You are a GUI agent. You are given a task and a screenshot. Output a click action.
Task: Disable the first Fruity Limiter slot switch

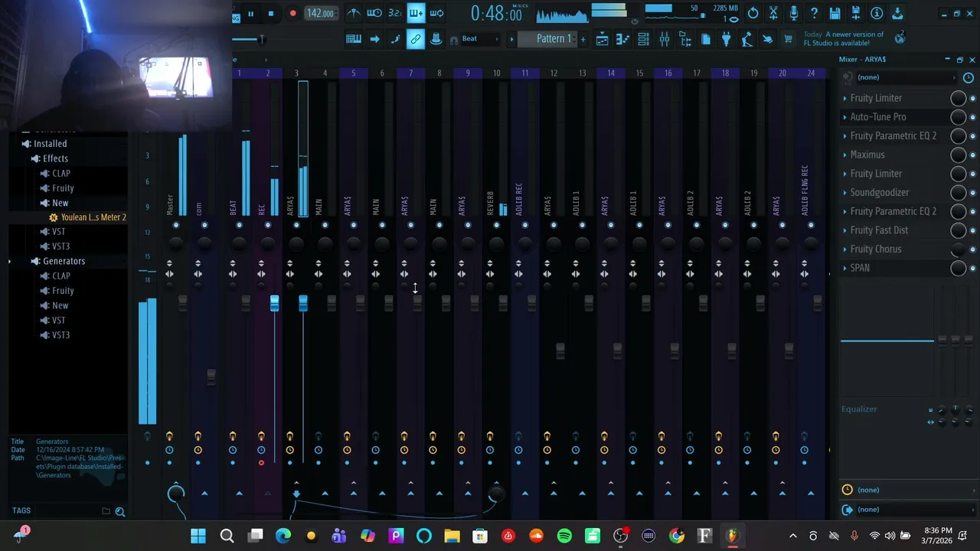point(973,98)
